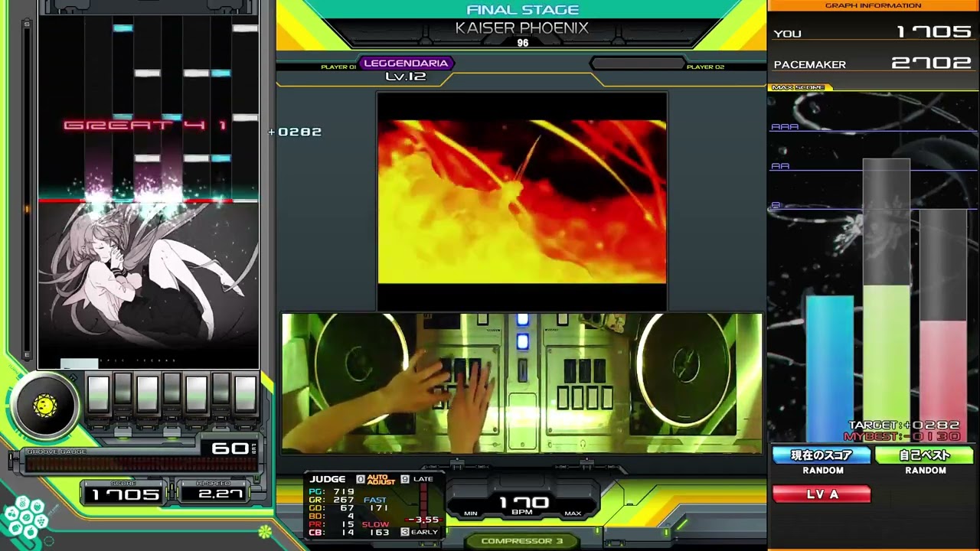Click the pineapple hexagon icon
Image resolution: width=980 pixels, height=551 pixels.
[x=22, y=503]
